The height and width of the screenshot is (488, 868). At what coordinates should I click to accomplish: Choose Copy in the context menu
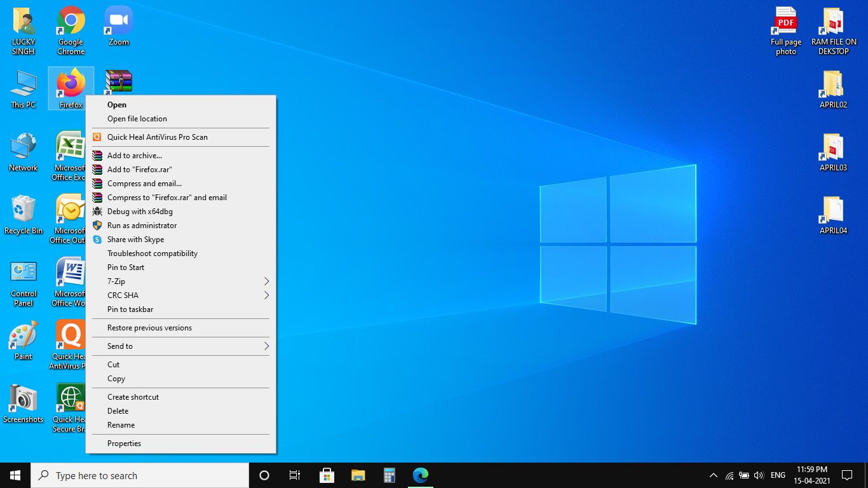point(180,379)
